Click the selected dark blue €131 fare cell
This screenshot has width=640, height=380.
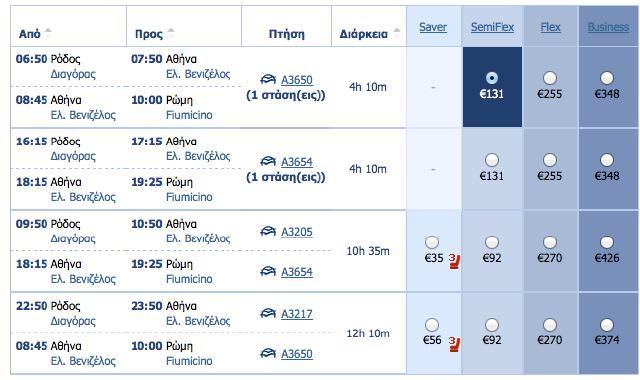tap(492, 87)
